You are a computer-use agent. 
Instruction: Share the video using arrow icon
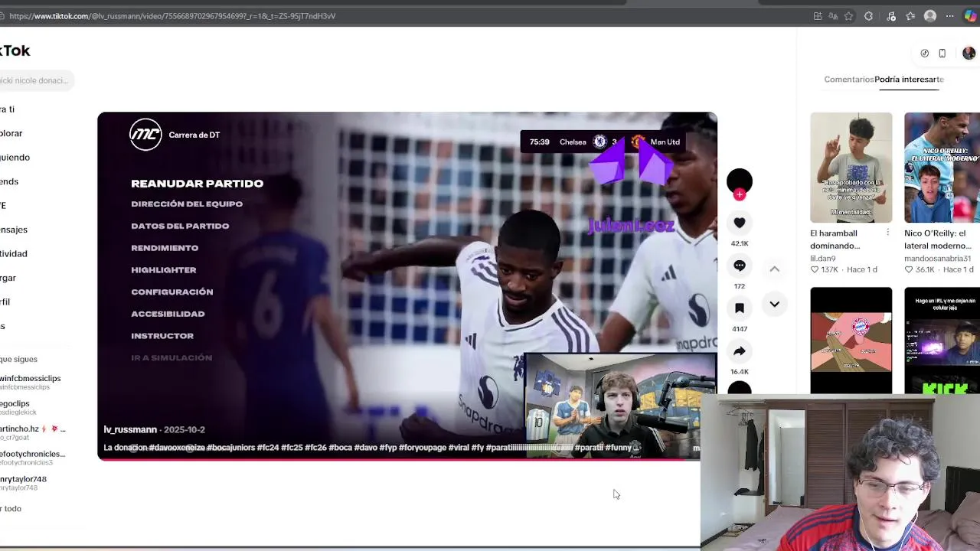click(740, 351)
